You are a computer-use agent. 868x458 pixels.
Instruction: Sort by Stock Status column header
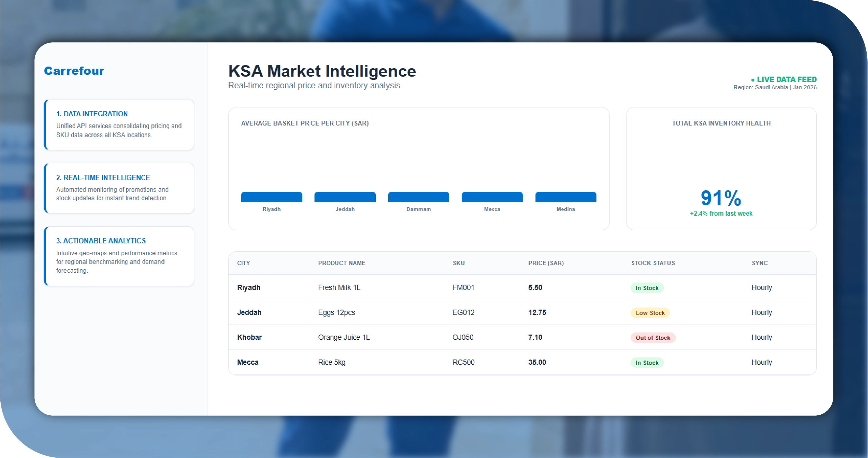coord(653,263)
